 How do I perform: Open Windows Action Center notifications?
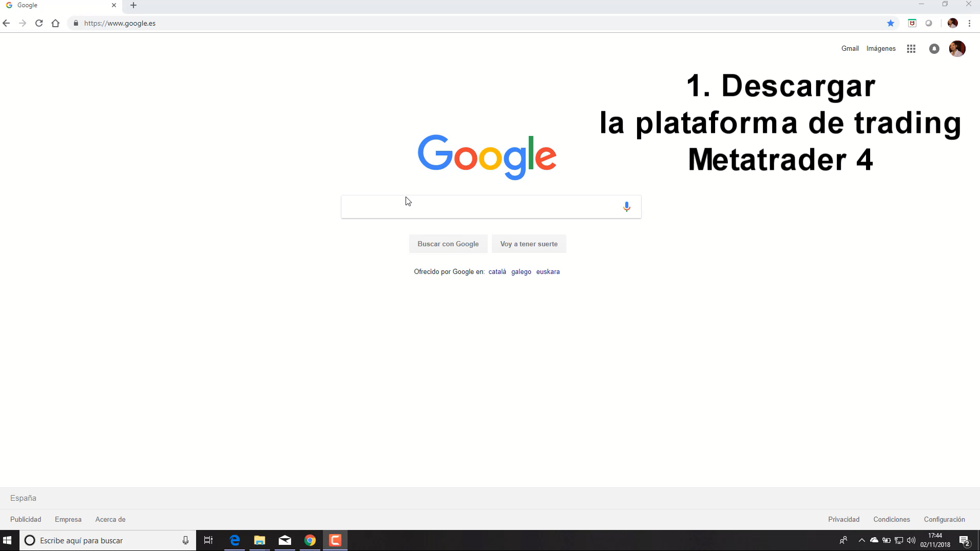(x=964, y=541)
